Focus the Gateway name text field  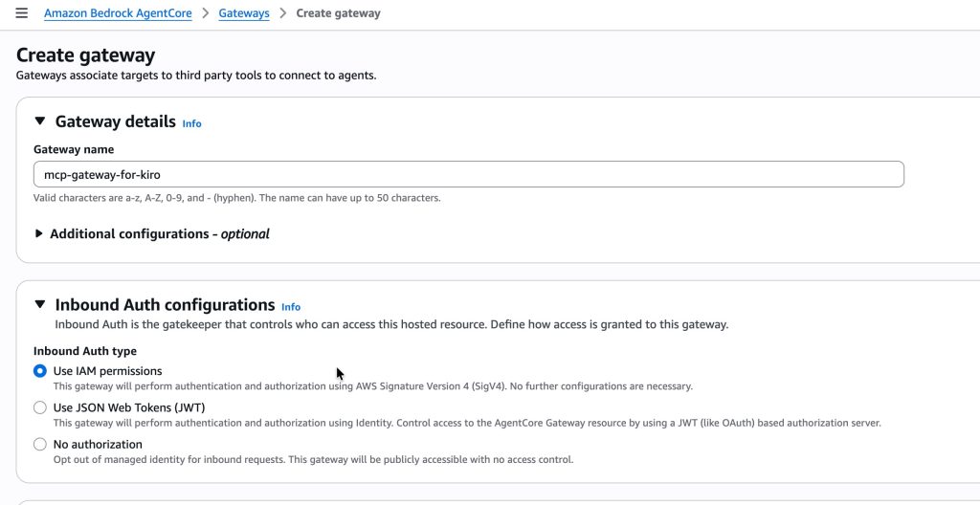click(469, 174)
